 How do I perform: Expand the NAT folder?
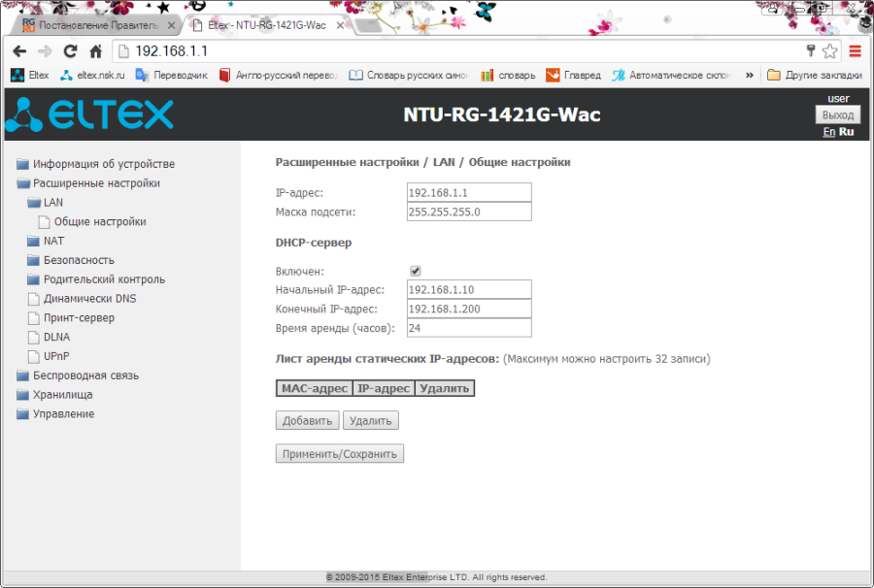(x=46, y=241)
